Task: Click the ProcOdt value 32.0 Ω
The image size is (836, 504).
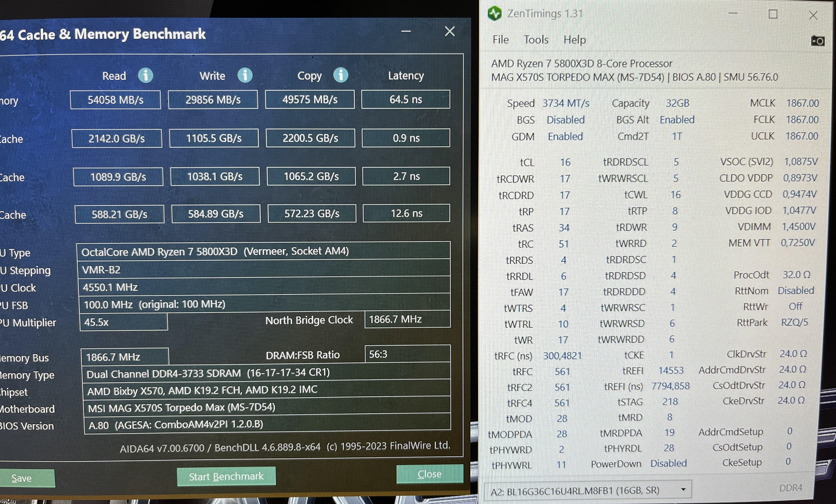Action: (x=797, y=274)
